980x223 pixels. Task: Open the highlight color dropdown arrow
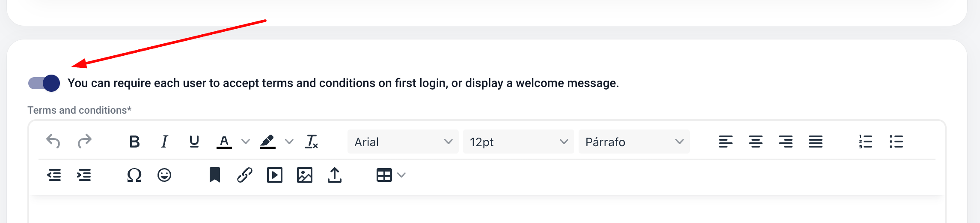[289, 142]
